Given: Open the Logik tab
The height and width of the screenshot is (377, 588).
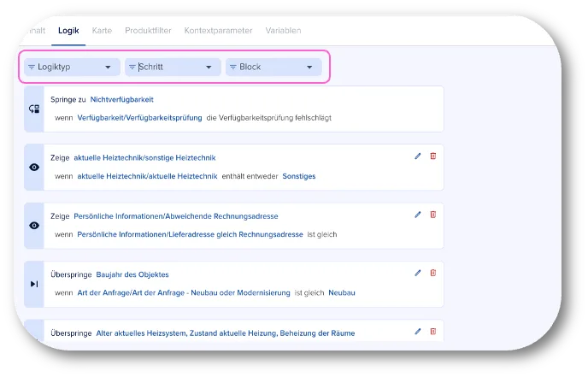Looking at the screenshot, I should point(68,31).
